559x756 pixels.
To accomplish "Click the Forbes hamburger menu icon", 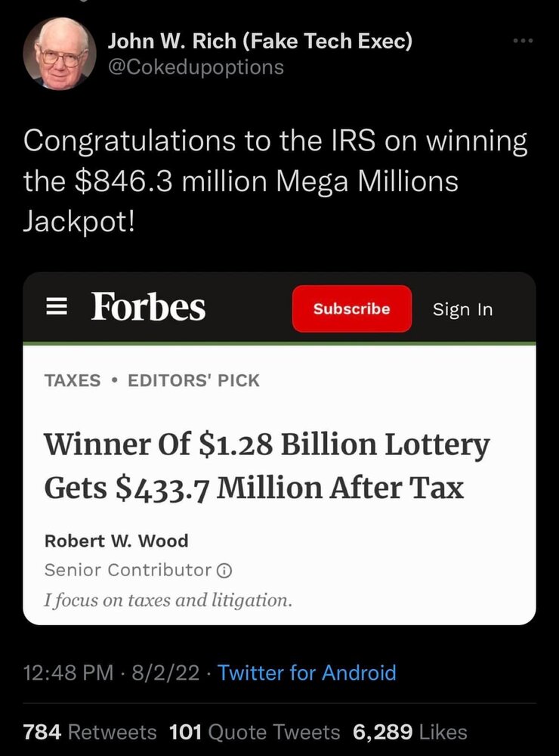I will pos(52,308).
